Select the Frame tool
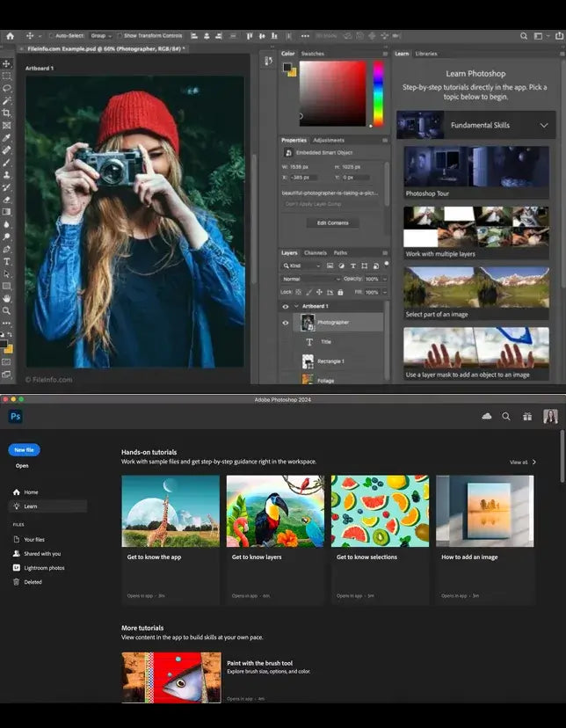This screenshot has width=566, height=728. [6, 126]
